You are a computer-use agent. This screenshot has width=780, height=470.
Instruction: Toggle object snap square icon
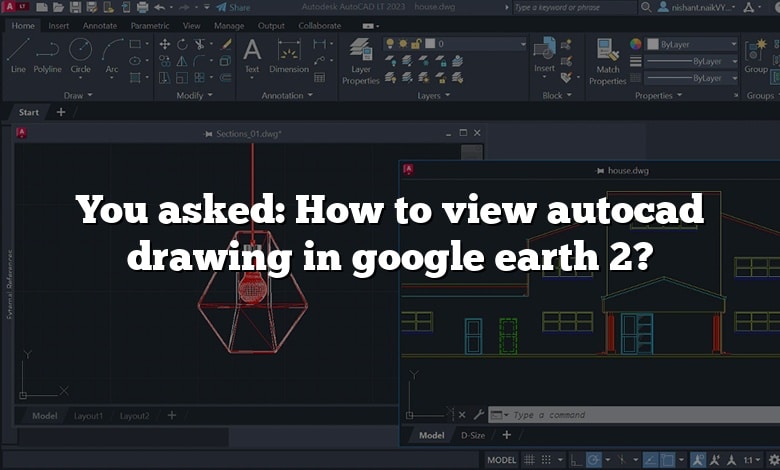click(x=668, y=460)
